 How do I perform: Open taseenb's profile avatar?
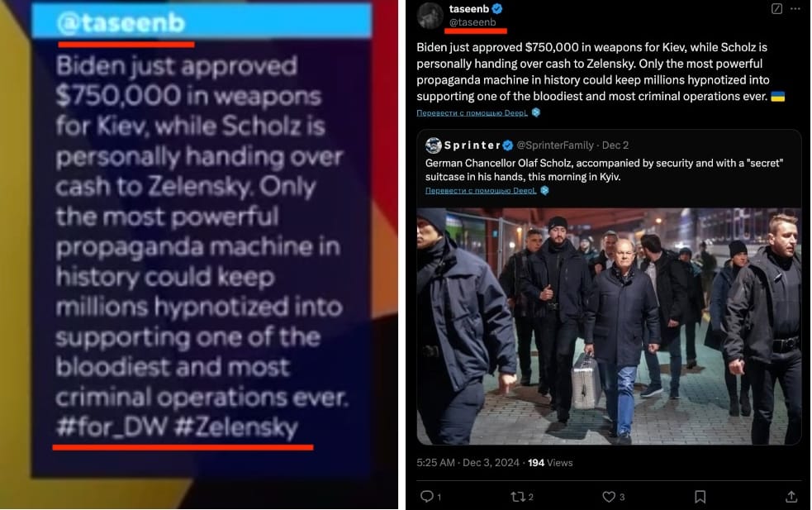click(430, 15)
